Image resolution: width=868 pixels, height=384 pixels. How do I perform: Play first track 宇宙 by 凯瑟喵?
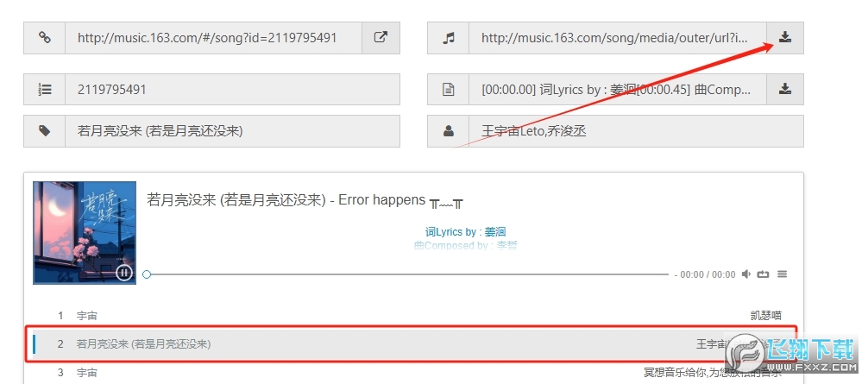point(413,316)
